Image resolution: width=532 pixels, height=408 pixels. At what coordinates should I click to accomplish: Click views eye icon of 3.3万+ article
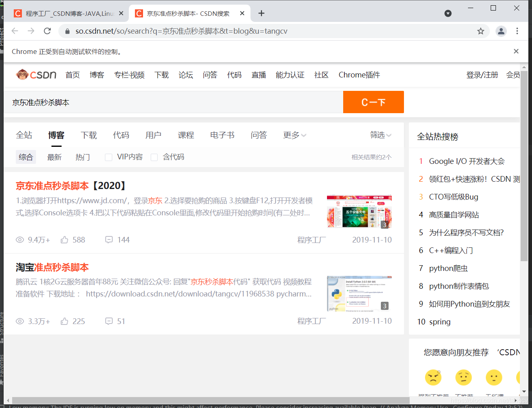click(x=20, y=321)
